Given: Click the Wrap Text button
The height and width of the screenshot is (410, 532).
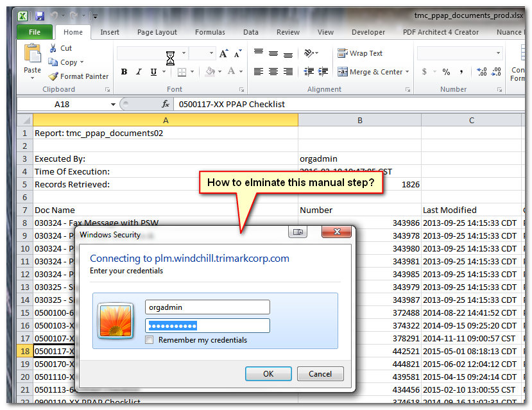Looking at the screenshot, I should pos(360,53).
